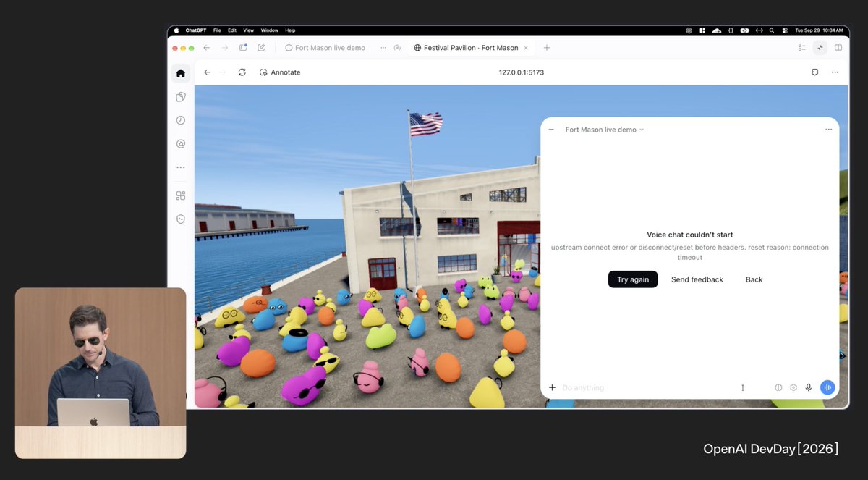The height and width of the screenshot is (480, 868).
Task: Expand the Fort Mason live demo dropdown
Action: point(604,130)
